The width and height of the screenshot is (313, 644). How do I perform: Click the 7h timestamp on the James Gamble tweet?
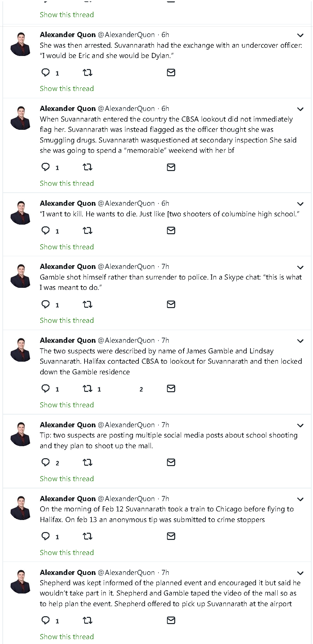[165, 340]
